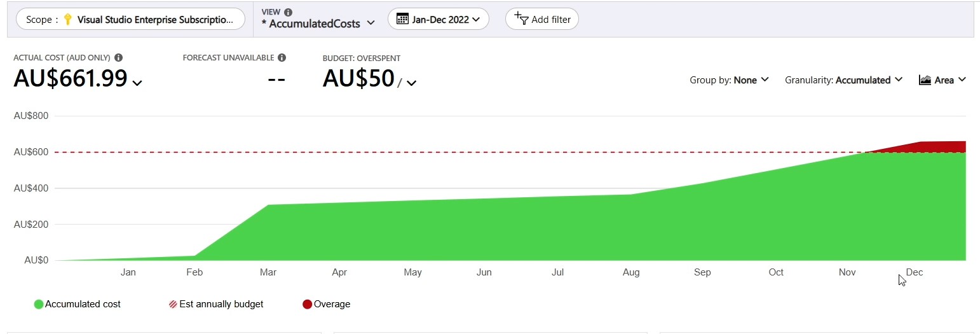The width and height of the screenshot is (980, 334).
Task: Click the Add filter button
Action: tap(542, 19)
